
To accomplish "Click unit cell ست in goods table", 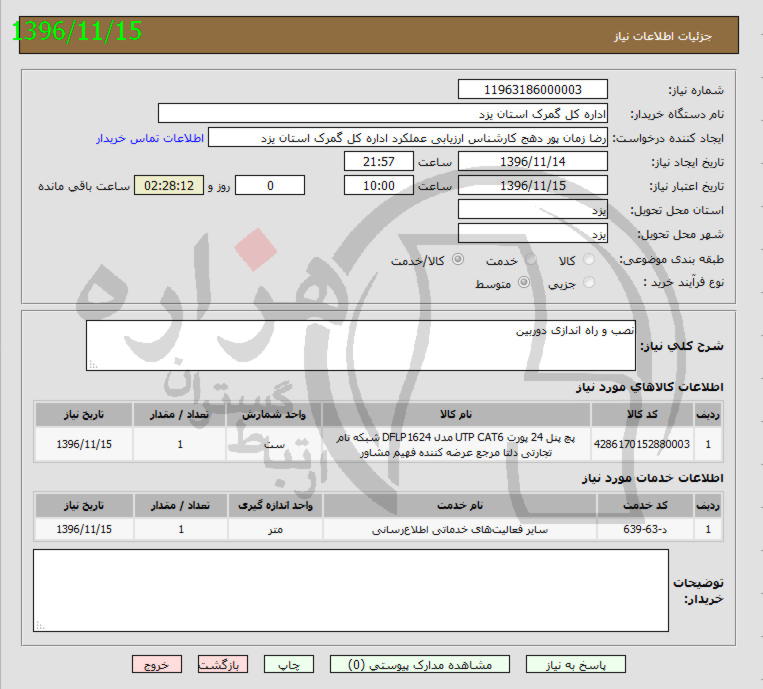I will click(274, 444).
